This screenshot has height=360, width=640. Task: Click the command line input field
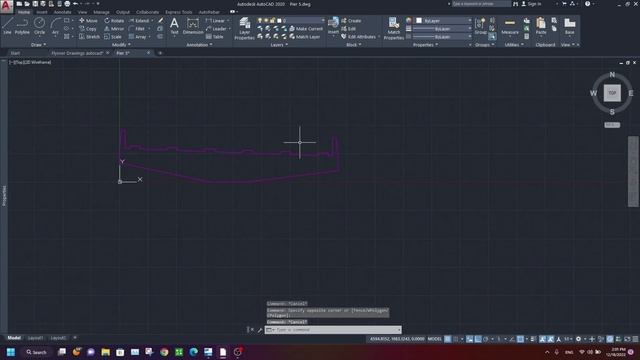point(335,330)
